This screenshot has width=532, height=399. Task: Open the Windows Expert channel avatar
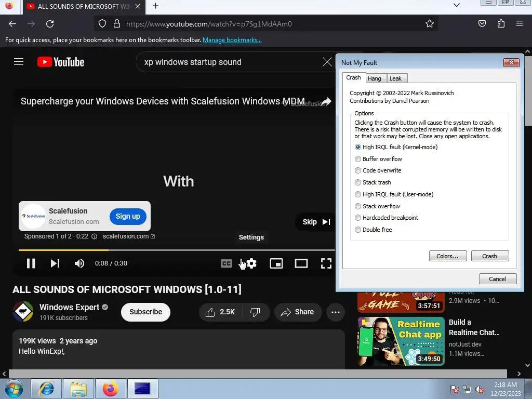(23, 311)
